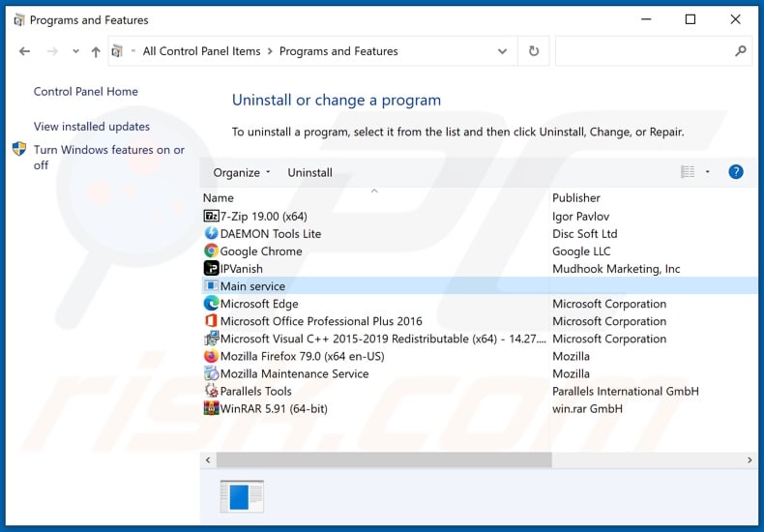Click publisher Igor Pavlov cell
Screen dimensions: 764x532
[580, 216]
